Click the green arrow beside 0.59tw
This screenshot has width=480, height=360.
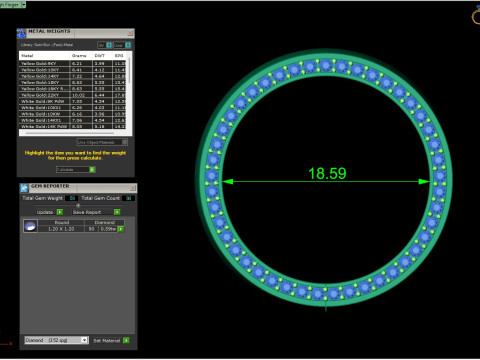[121, 229]
